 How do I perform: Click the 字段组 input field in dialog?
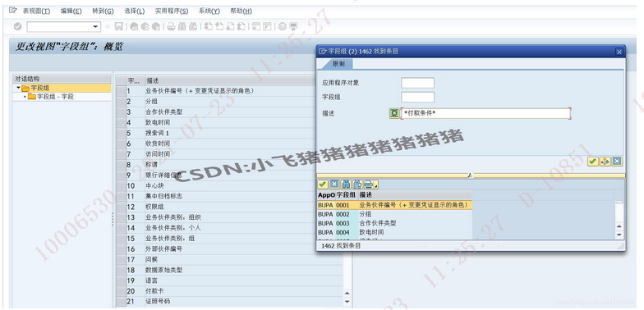[x=417, y=97]
